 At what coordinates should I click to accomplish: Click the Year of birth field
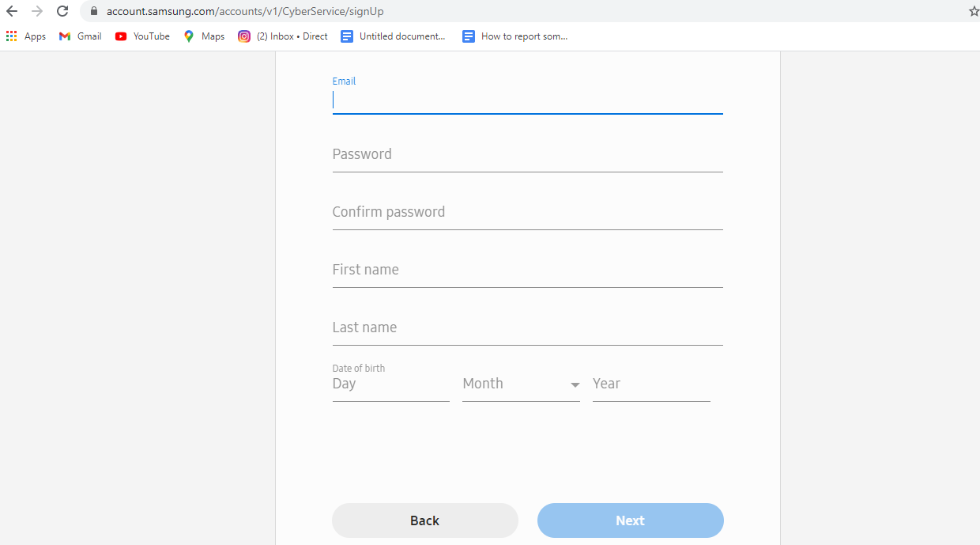(651, 385)
